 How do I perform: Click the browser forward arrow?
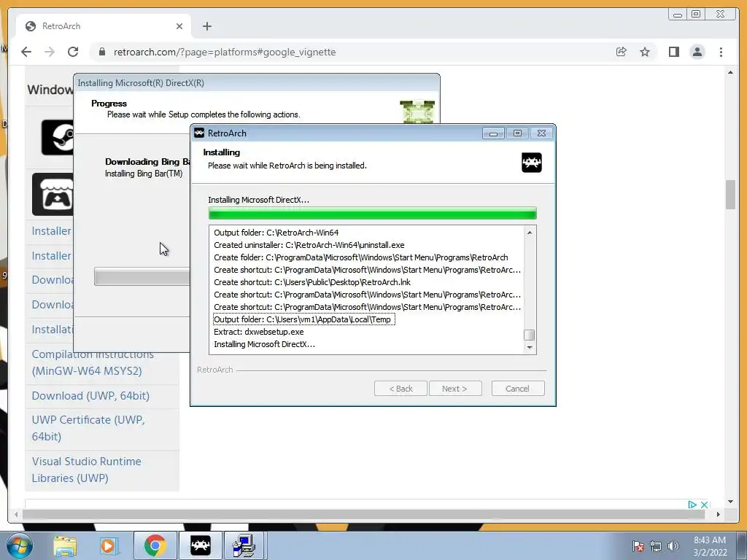(50, 52)
